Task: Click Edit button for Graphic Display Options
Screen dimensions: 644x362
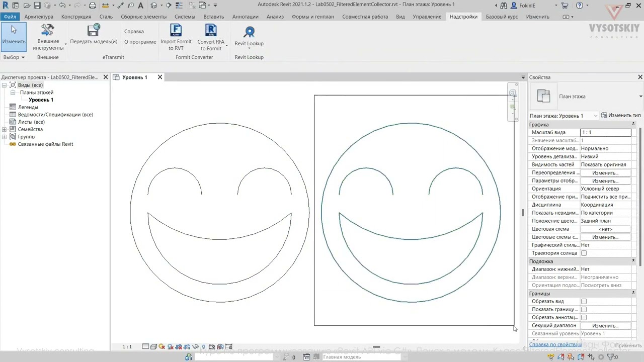Action: pyautogui.click(x=605, y=180)
